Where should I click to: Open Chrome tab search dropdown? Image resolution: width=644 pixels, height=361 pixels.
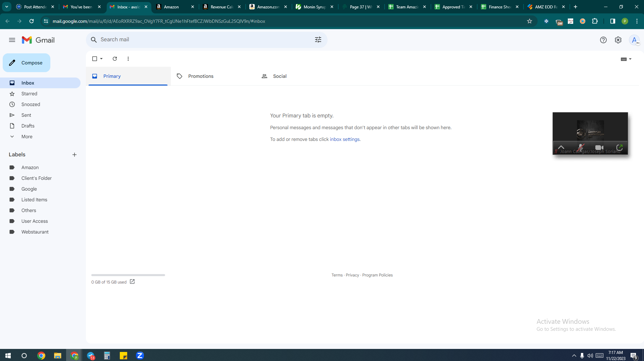pyautogui.click(x=7, y=7)
